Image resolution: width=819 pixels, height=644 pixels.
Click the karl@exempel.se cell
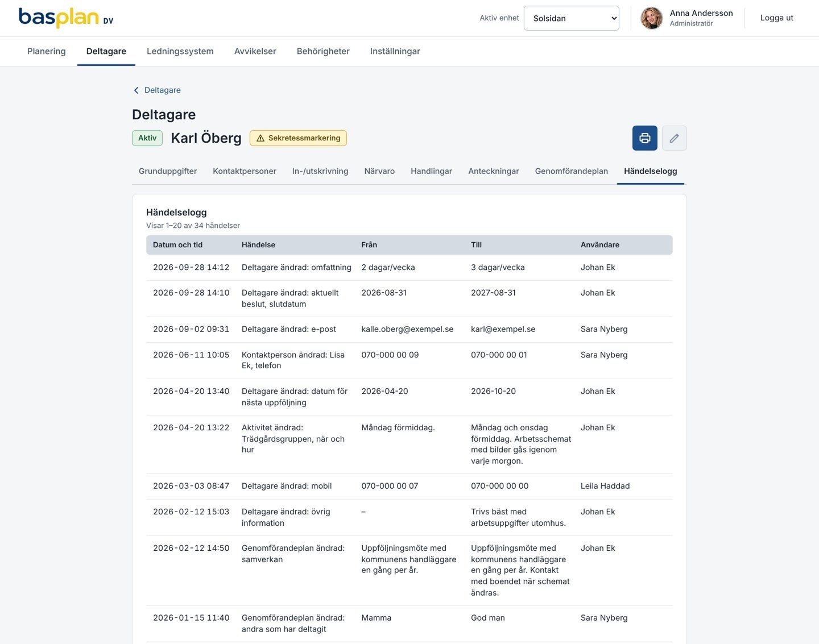[x=503, y=330]
